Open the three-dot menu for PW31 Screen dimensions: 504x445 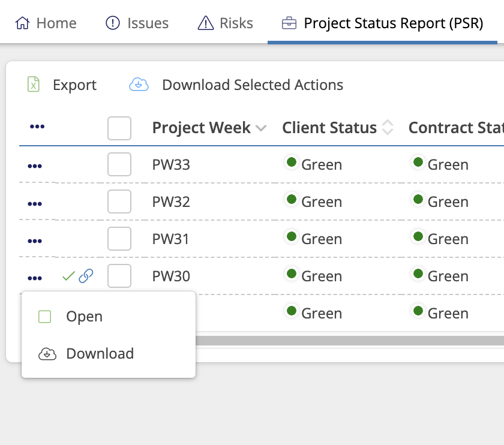tap(35, 240)
